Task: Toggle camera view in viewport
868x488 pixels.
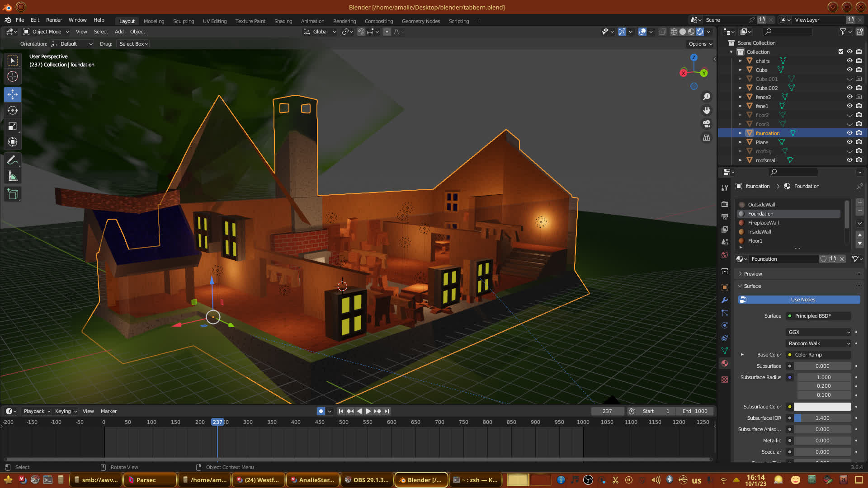Action: click(707, 124)
